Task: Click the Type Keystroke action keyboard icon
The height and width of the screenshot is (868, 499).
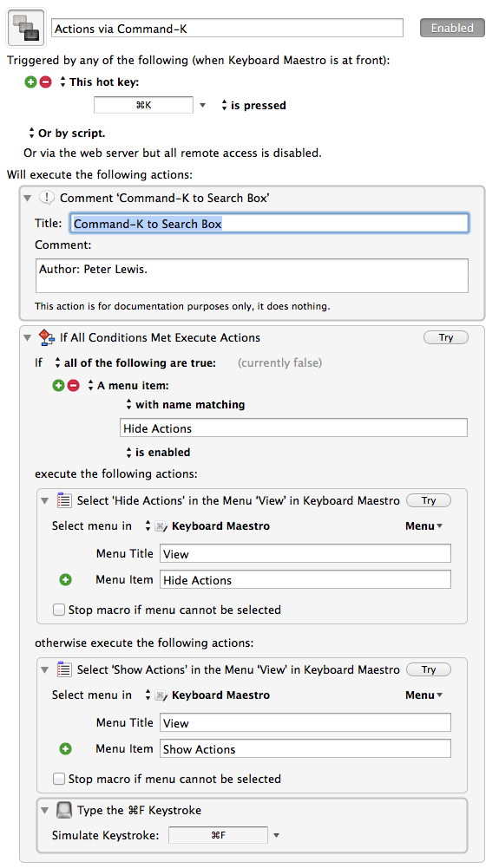Action: coord(64,810)
